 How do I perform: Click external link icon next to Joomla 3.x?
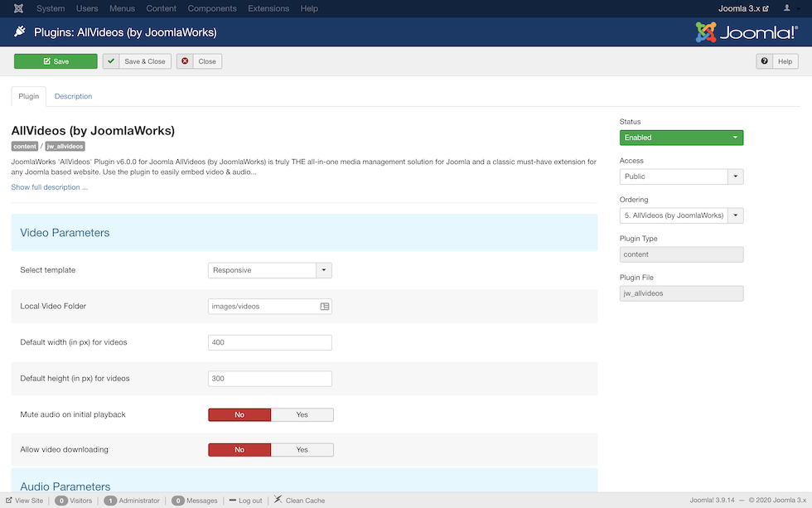(766, 9)
